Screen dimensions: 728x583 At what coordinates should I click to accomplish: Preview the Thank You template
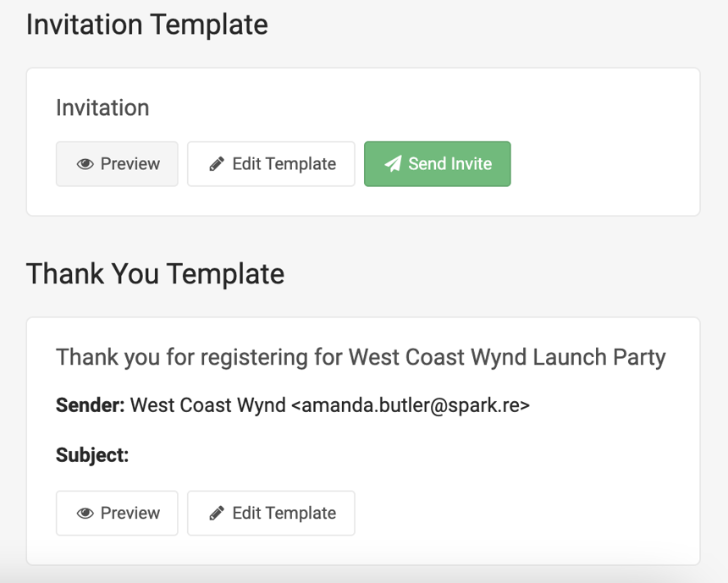[117, 513]
